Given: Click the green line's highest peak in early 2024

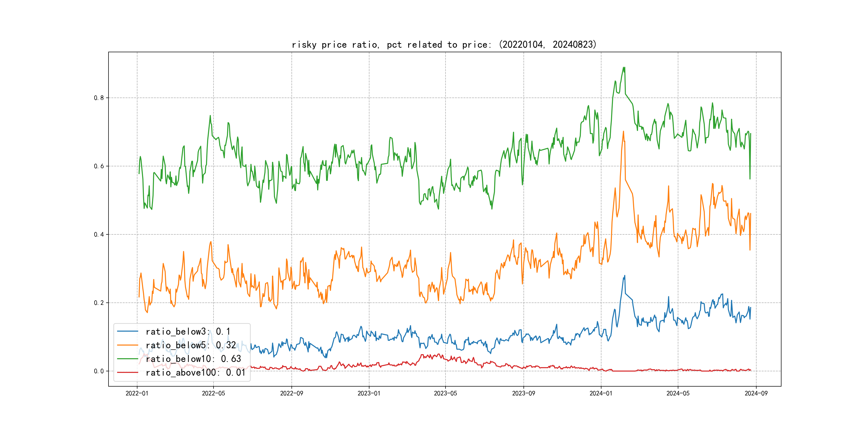Looking at the screenshot, I should pyautogui.click(x=624, y=68).
